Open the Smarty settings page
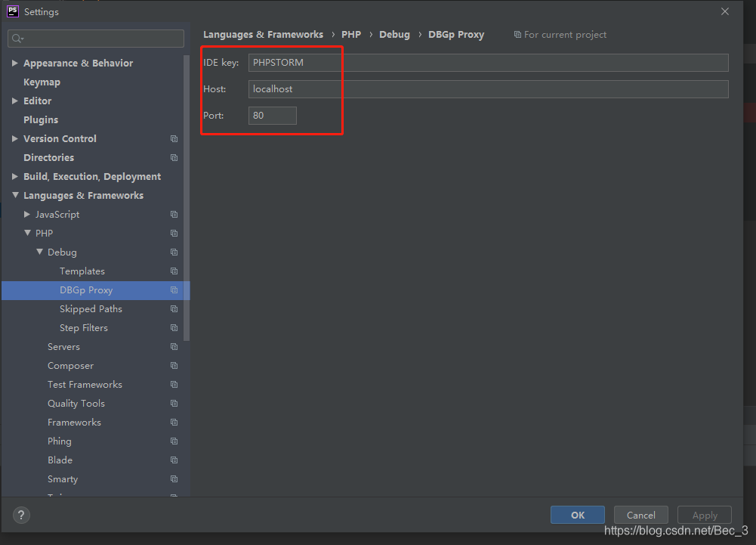Image resolution: width=756 pixels, height=545 pixels. point(63,479)
